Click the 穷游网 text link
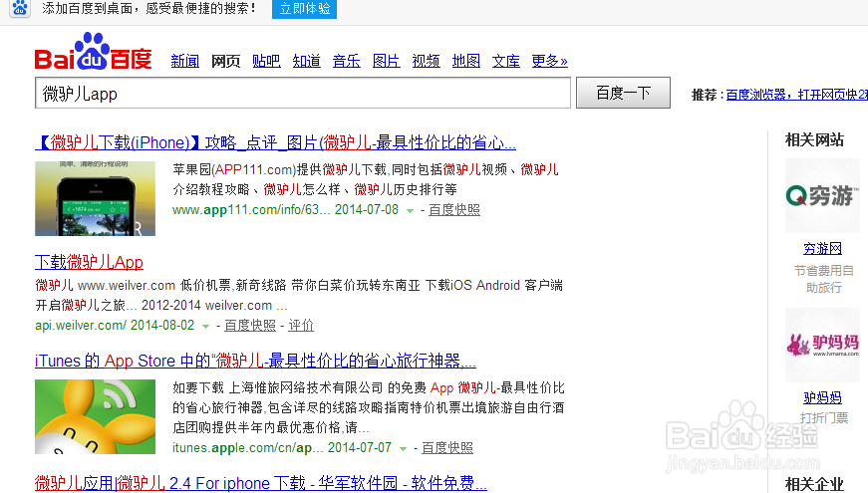The height and width of the screenshot is (493, 868). [822, 248]
